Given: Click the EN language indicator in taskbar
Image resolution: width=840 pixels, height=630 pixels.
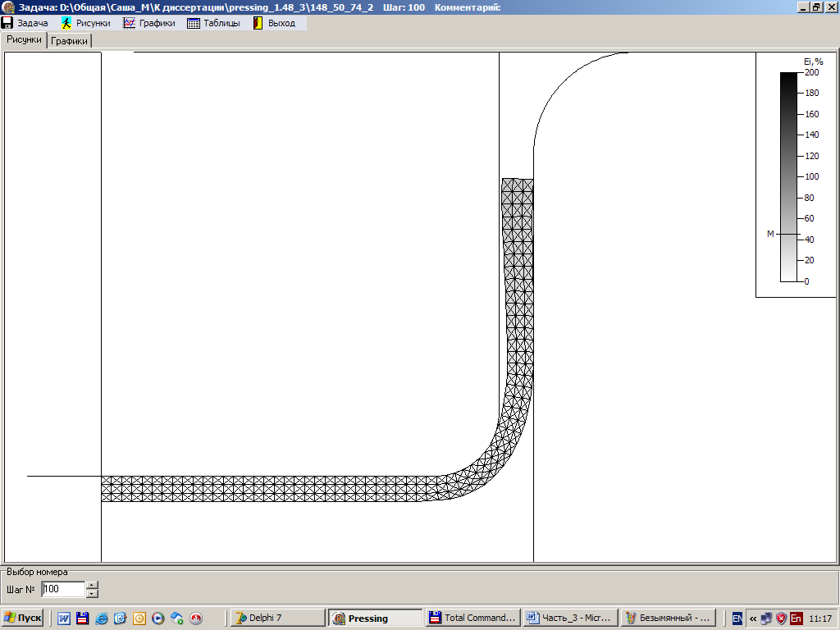Looking at the screenshot, I should [737, 619].
